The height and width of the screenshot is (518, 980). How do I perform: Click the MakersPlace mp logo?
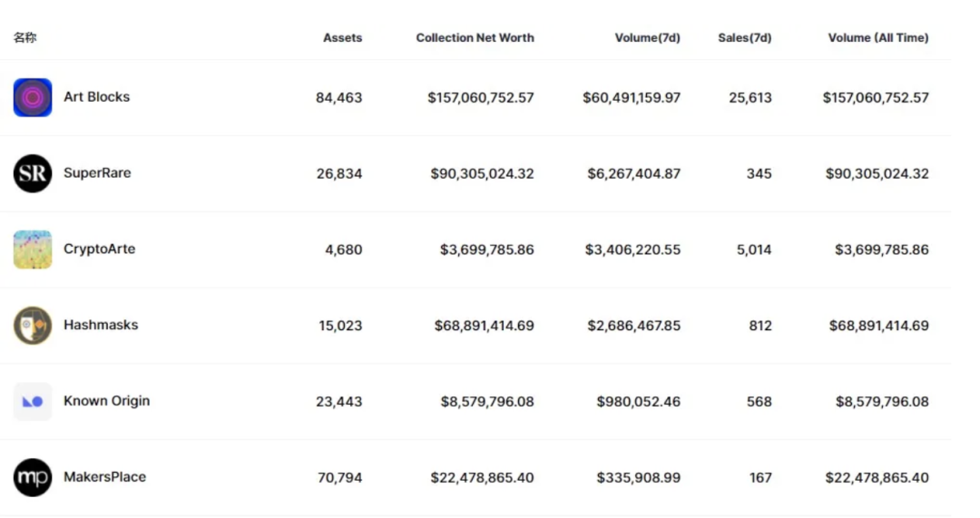pos(33,477)
